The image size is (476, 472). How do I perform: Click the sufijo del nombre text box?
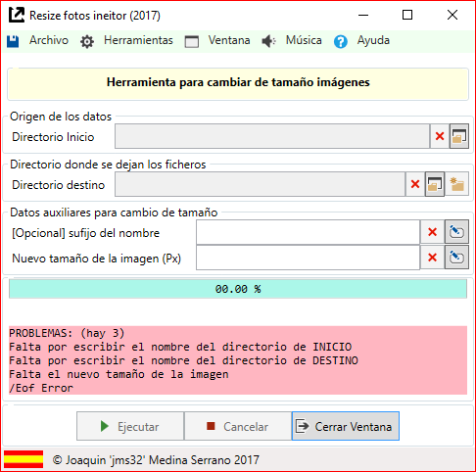point(308,232)
